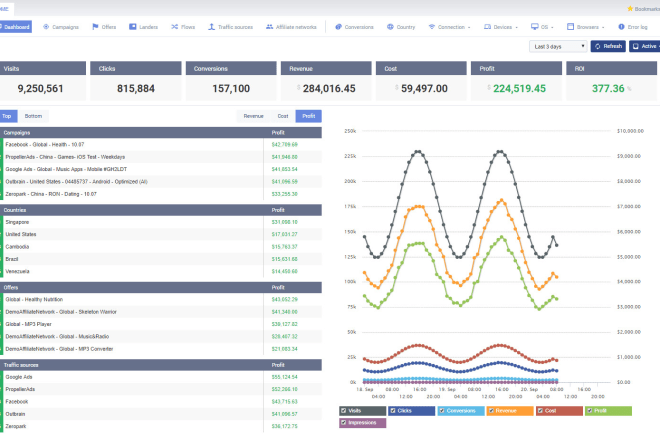Click the Facebook - Global - Health campaign row
Viewport: 660px width, 440px height.
pyautogui.click(x=161, y=144)
